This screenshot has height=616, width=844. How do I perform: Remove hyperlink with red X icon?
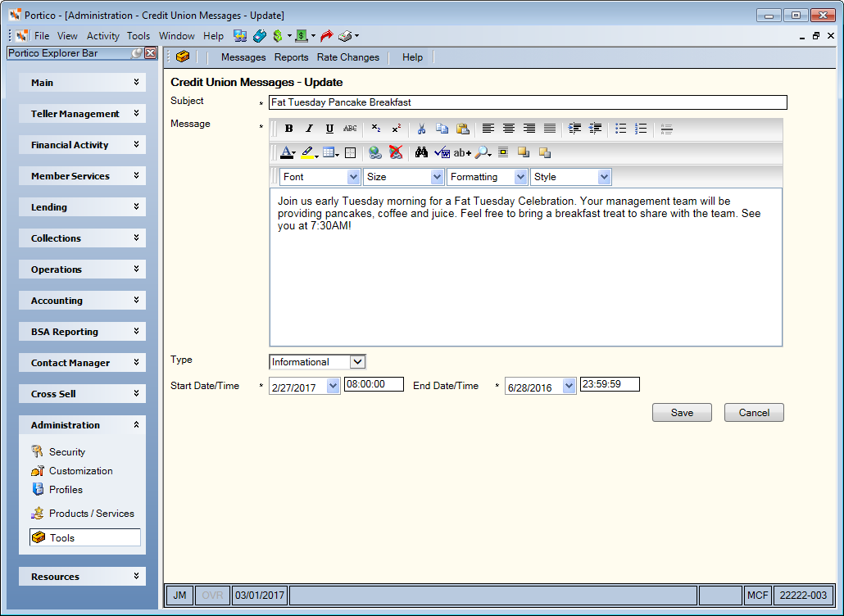(x=396, y=153)
